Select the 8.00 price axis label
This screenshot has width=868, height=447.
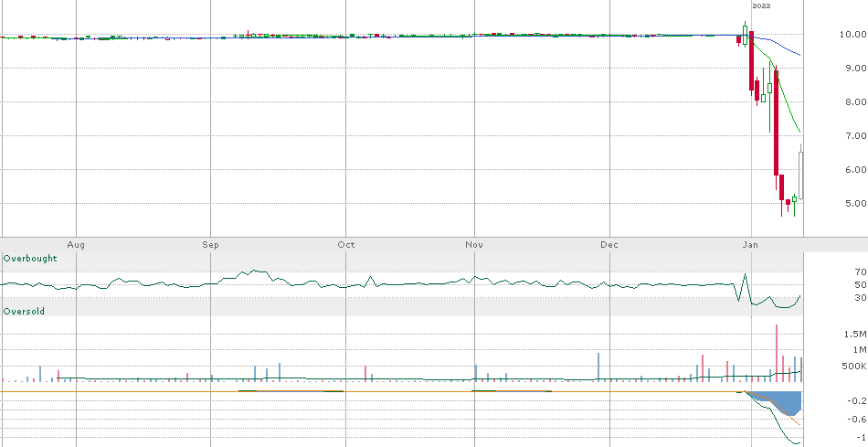854,101
